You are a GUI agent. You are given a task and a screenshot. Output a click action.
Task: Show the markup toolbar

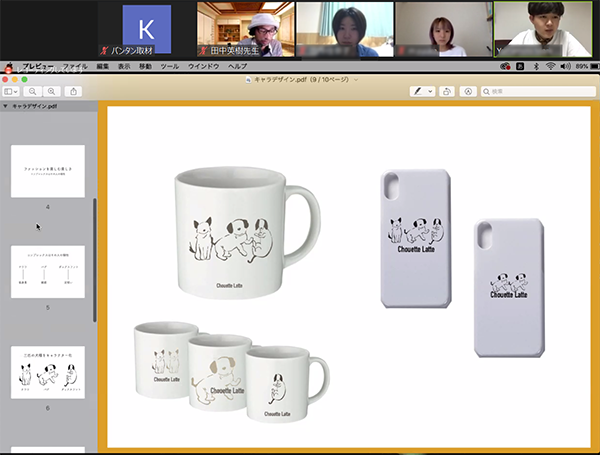pyautogui.click(x=468, y=91)
